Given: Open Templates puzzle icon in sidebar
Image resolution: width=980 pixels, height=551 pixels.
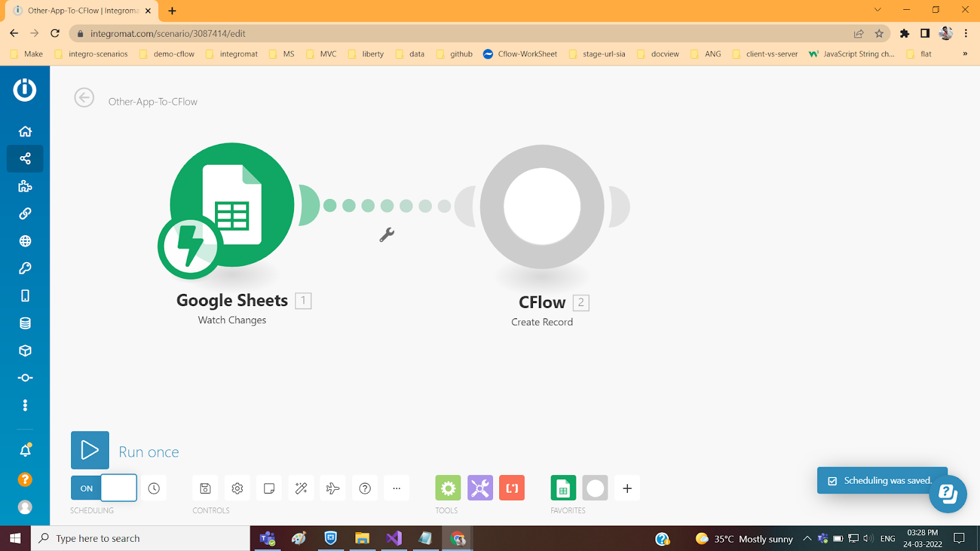Looking at the screenshot, I should [x=25, y=186].
